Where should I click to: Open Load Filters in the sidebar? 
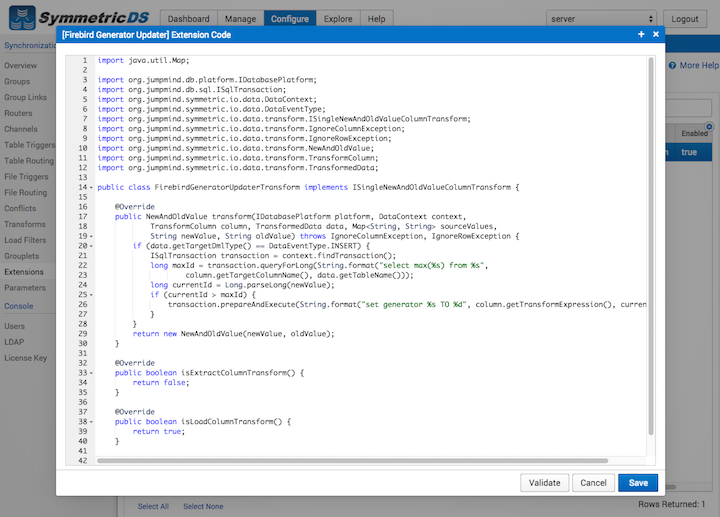click(25, 240)
